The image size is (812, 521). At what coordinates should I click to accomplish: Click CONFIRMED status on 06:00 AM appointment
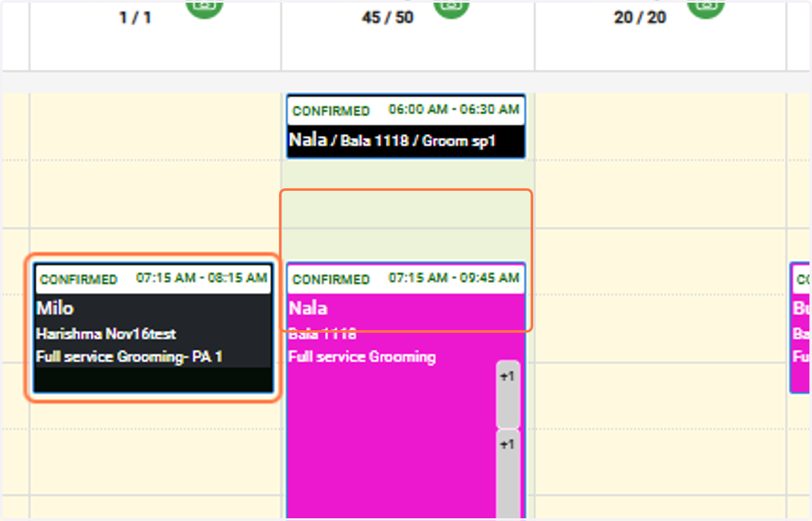[331, 111]
